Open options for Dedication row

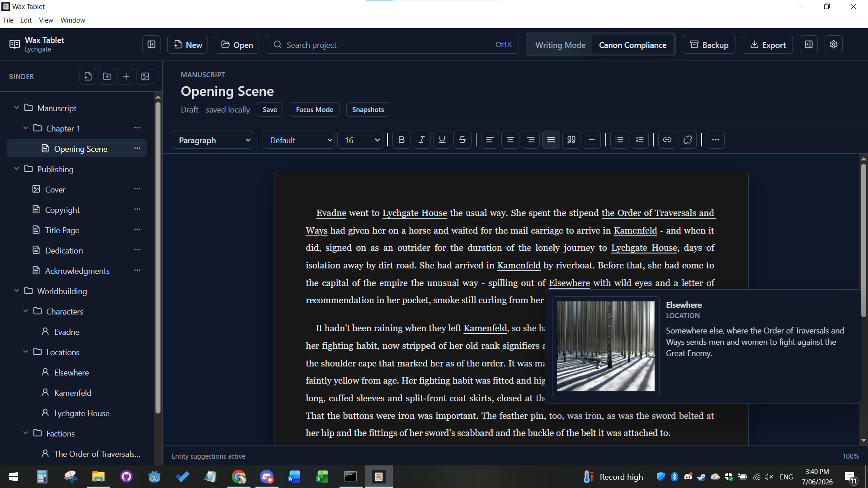point(137,250)
